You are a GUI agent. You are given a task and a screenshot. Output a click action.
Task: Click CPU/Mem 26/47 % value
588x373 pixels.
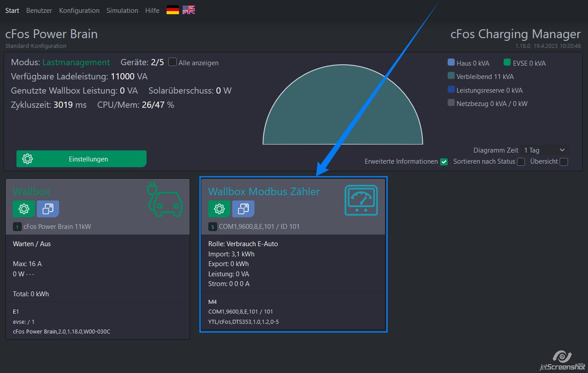pyautogui.click(x=158, y=105)
